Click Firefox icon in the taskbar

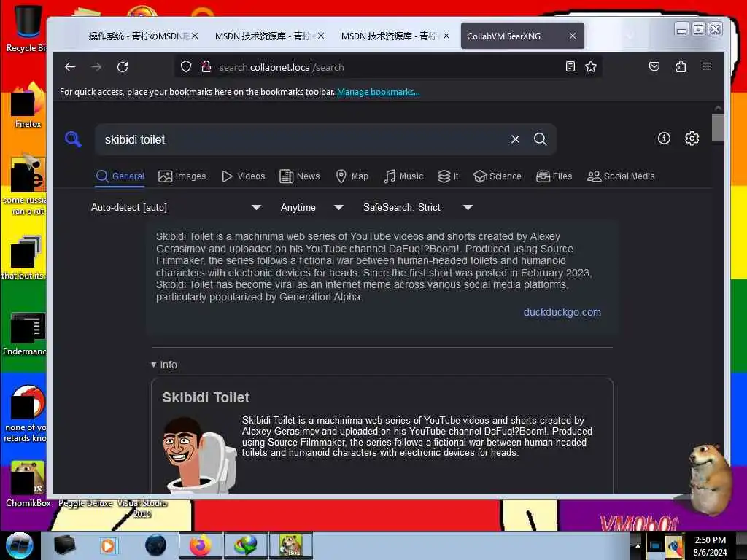201,545
